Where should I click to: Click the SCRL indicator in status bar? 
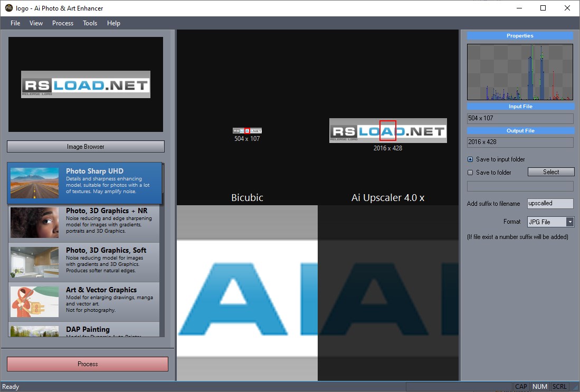(x=559, y=386)
